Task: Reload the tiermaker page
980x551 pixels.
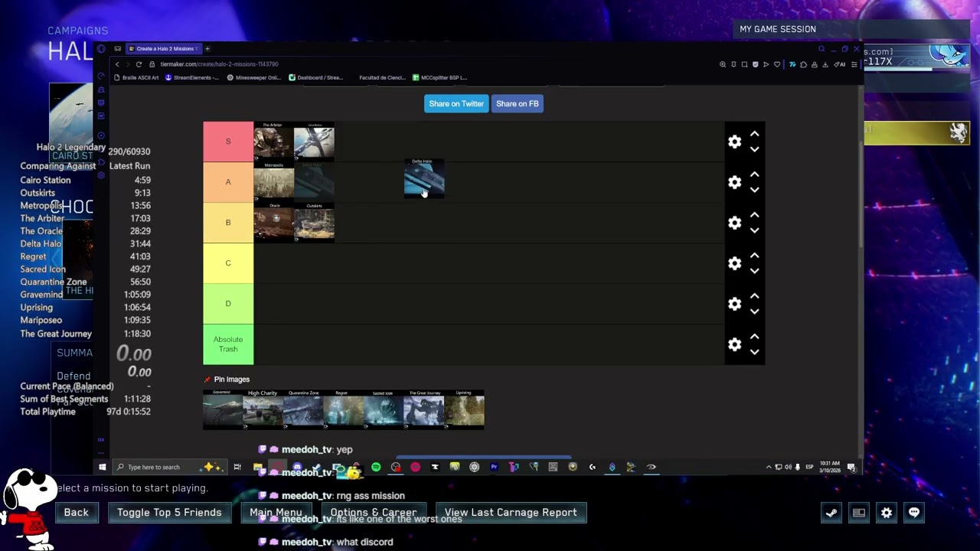Action: pos(139,64)
